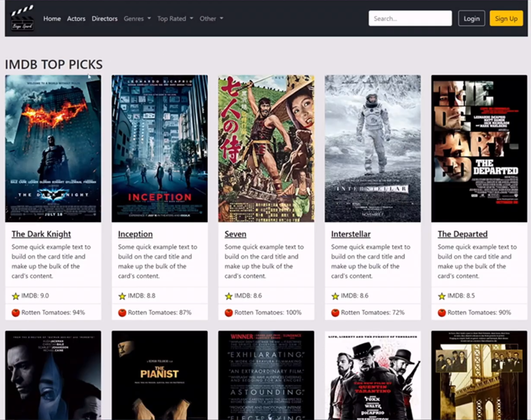This screenshot has height=420, width=531.
Task: Click the yellow Sign Up button
Action: click(506, 18)
